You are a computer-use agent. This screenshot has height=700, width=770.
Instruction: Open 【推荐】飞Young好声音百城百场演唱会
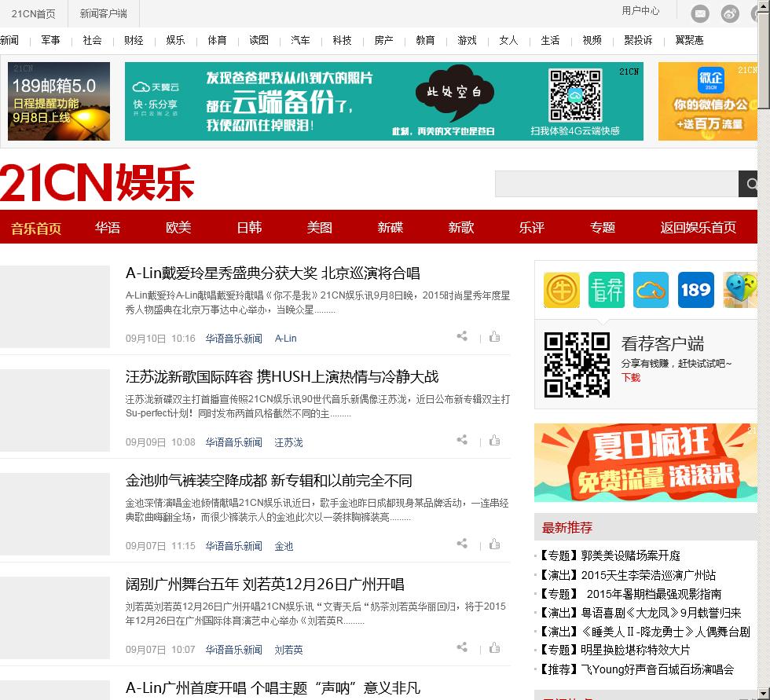point(636,669)
